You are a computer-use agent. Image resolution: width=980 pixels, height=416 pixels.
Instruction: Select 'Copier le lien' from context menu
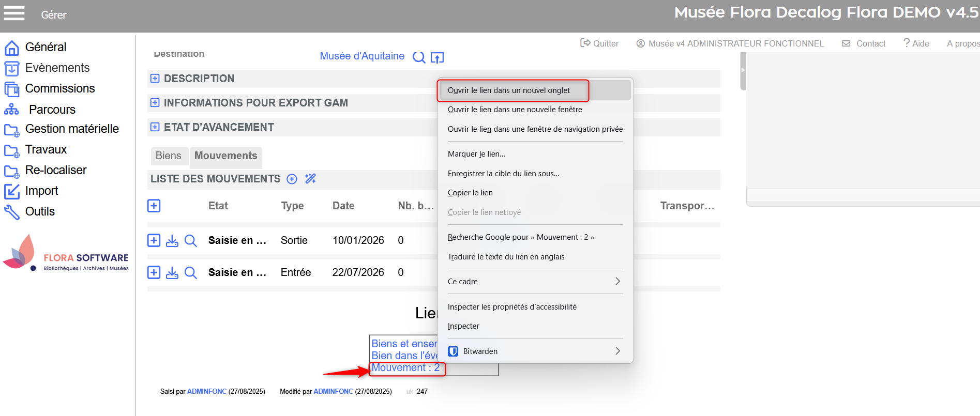point(470,193)
